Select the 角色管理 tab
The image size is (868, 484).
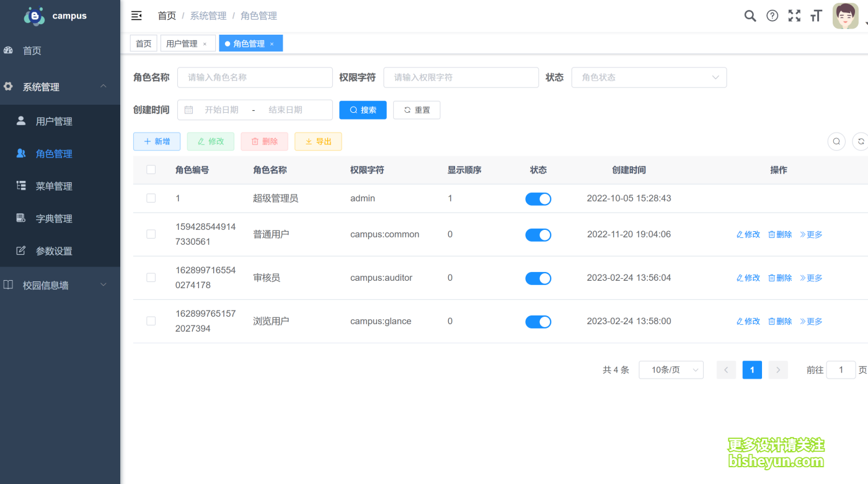click(x=250, y=43)
